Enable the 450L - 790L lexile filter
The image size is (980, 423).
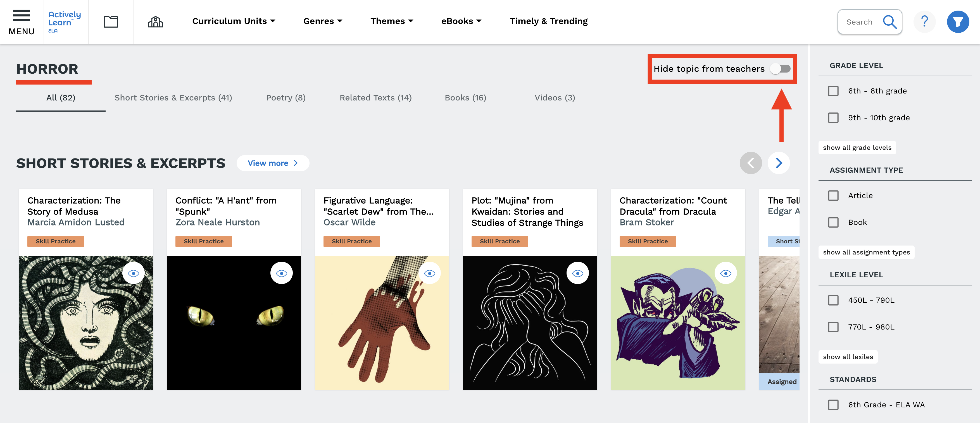tap(833, 300)
